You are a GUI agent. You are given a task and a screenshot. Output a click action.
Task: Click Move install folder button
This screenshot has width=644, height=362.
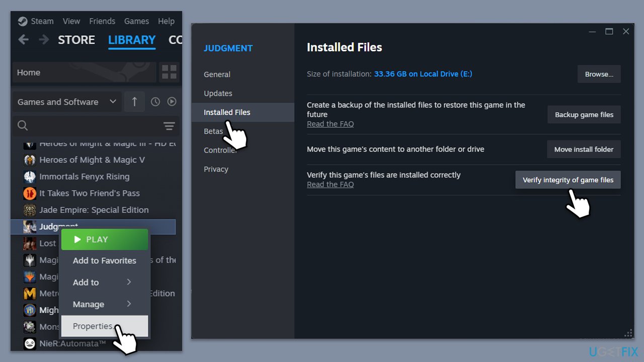pyautogui.click(x=584, y=149)
